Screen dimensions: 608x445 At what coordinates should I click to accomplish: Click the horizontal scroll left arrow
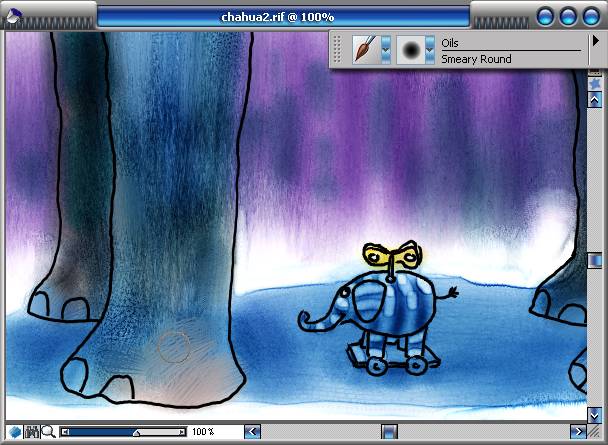tap(252, 431)
